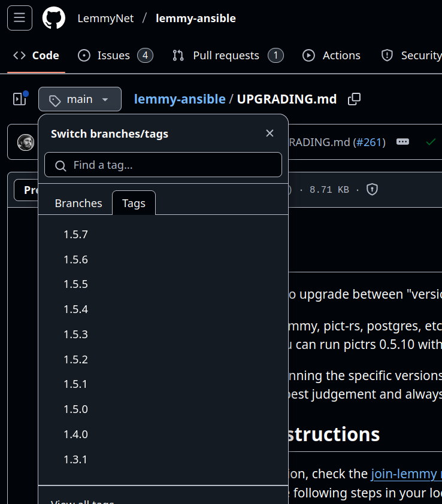Copy the UPGRADING.md file path
Image resolution: width=442 pixels, height=504 pixels.
(x=354, y=99)
